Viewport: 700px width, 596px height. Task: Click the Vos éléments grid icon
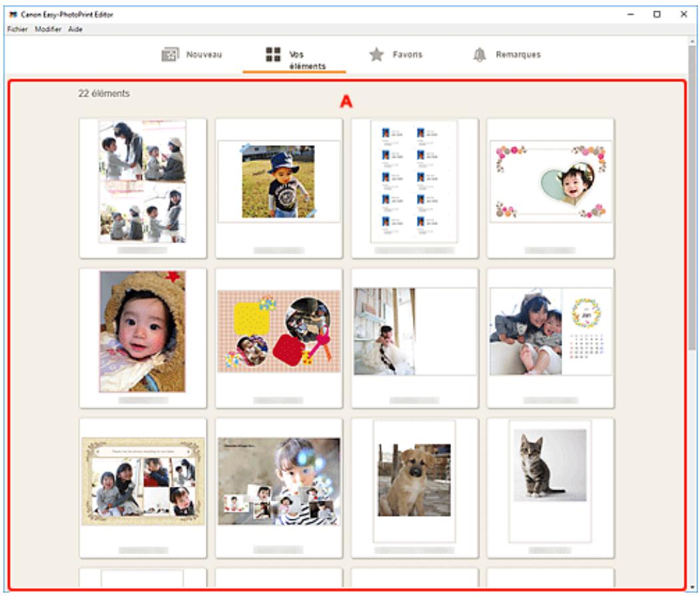(273, 55)
